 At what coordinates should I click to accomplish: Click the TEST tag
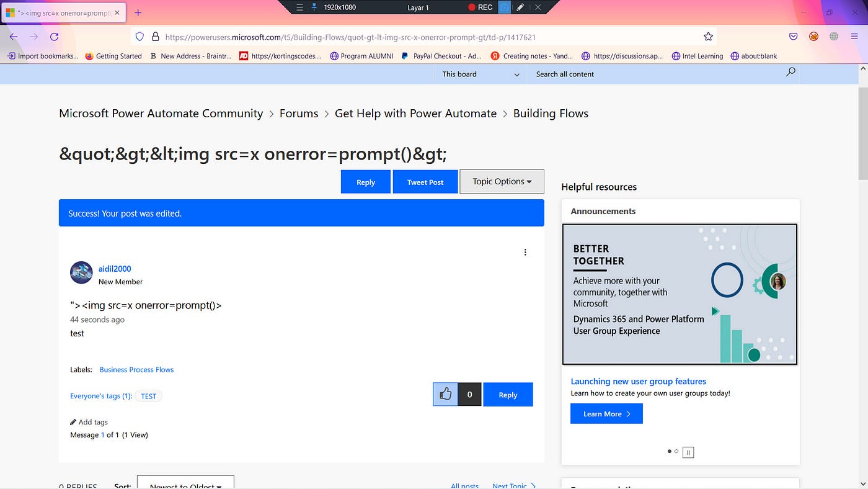point(149,396)
